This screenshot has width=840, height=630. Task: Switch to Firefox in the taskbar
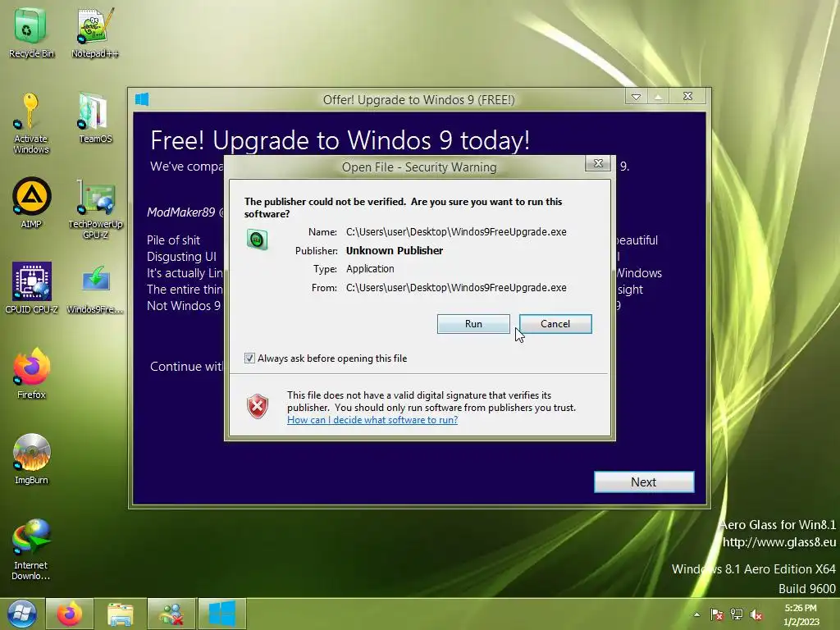[x=70, y=614]
